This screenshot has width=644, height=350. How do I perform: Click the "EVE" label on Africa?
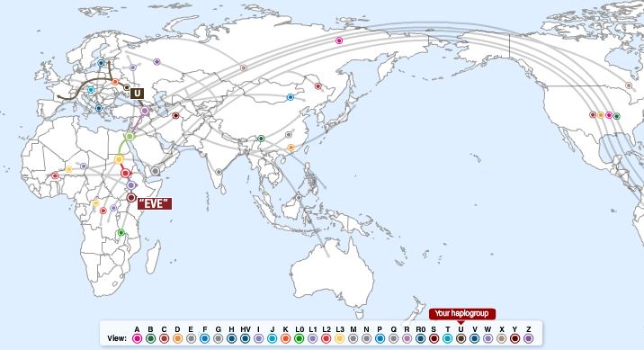[x=155, y=203]
